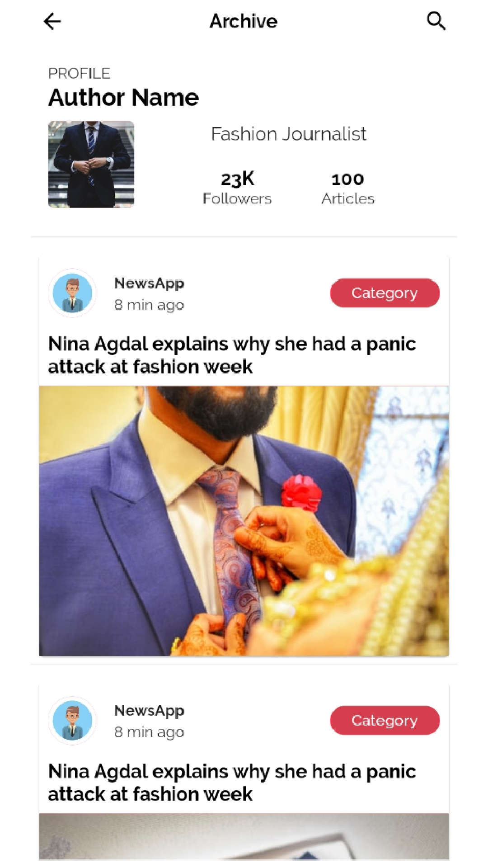This screenshot has height=868, width=488.
Task: Tap the PROFILE section label
Action: (79, 73)
